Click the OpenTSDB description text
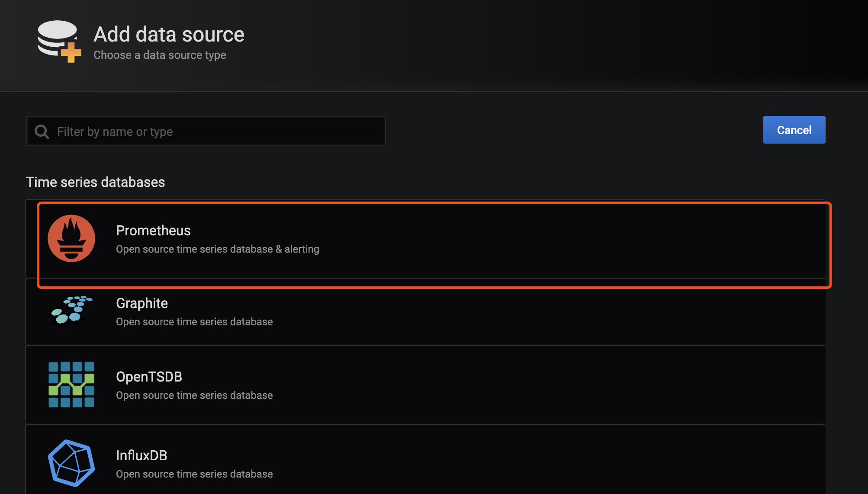The image size is (868, 494). (194, 395)
